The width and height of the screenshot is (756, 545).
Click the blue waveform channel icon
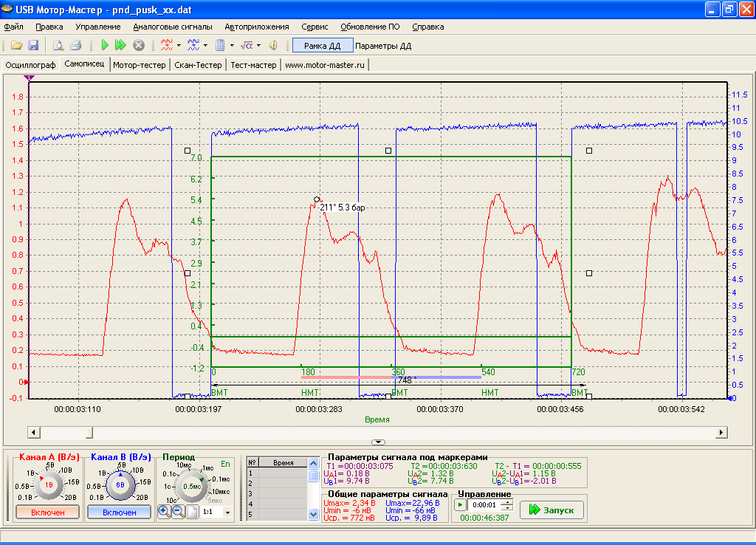[x=193, y=45]
